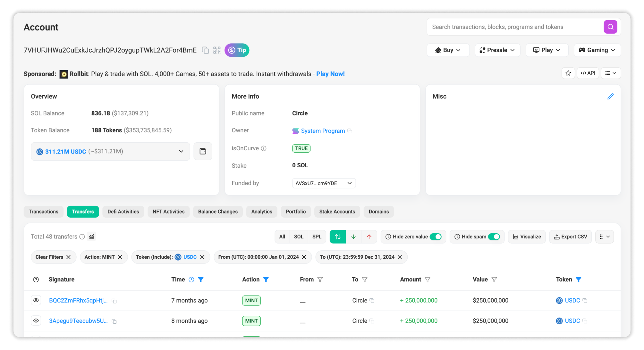Toggle visibility eye on the first transfer row
Image resolution: width=644 pixels, height=350 pixels.
[x=36, y=300]
